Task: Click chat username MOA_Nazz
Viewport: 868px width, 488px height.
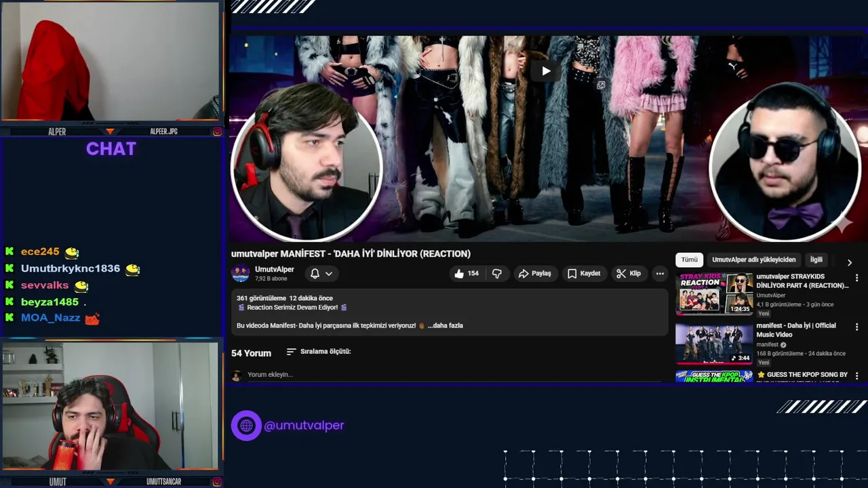Action: 50,318
